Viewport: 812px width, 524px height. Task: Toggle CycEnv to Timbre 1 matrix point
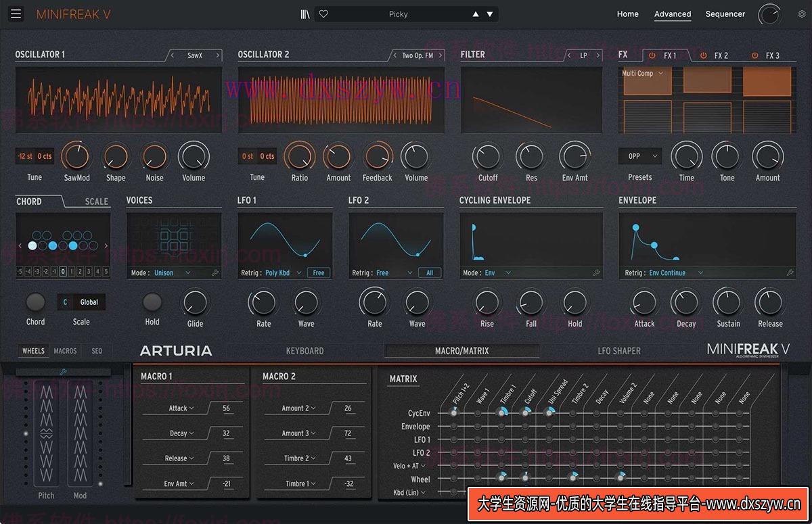coord(501,412)
